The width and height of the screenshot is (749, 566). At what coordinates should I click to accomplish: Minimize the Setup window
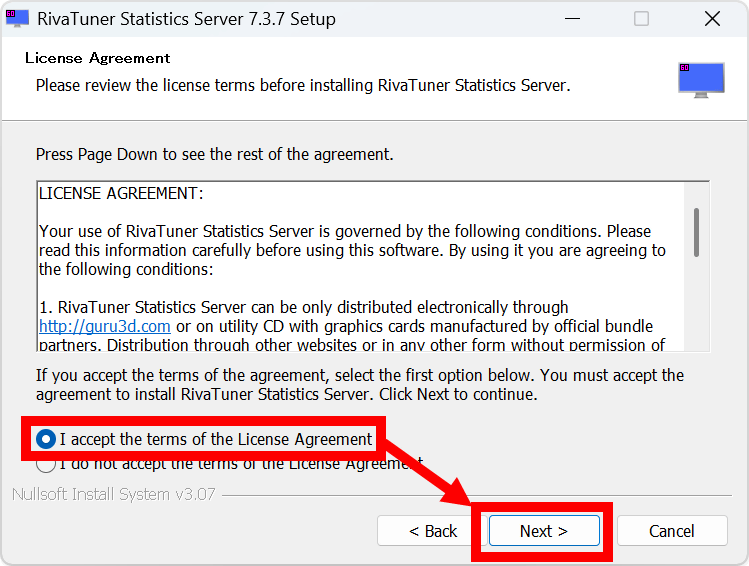coord(572,19)
